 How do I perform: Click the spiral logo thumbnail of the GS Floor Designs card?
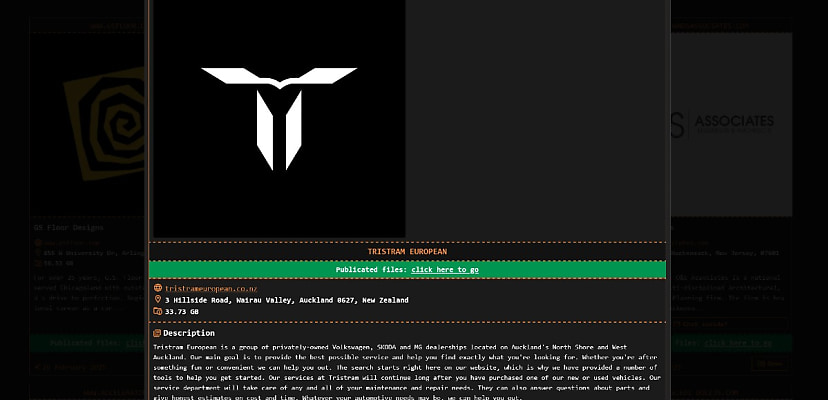coord(87,125)
